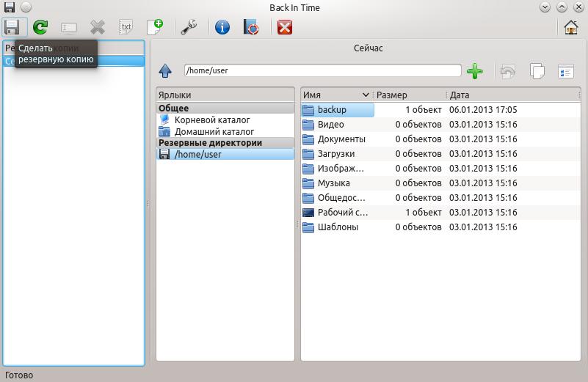This screenshot has width=588, height=382.
Task: Open the blue About info icon
Action: pyautogui.click(x=222, y=27)
